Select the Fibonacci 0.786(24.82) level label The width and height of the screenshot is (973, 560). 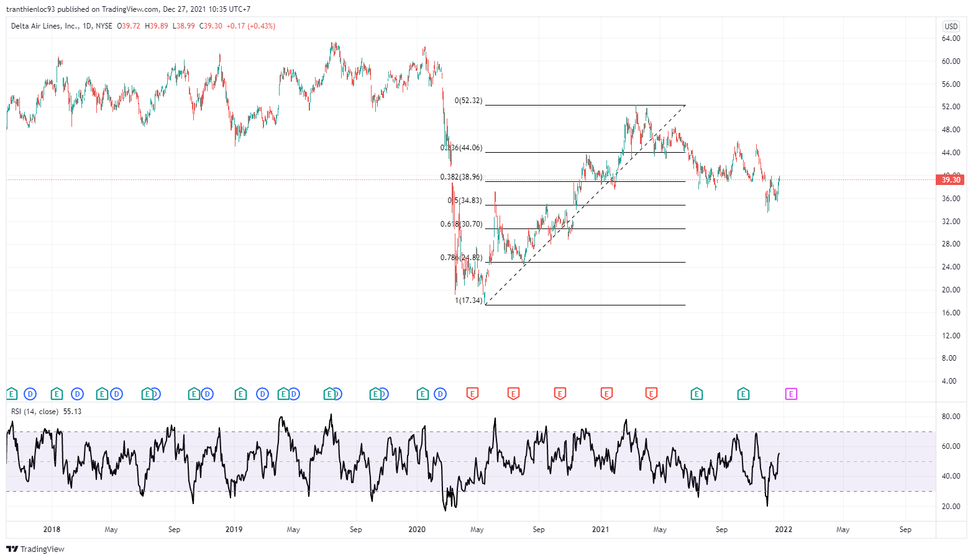click(x=461, y=258)
